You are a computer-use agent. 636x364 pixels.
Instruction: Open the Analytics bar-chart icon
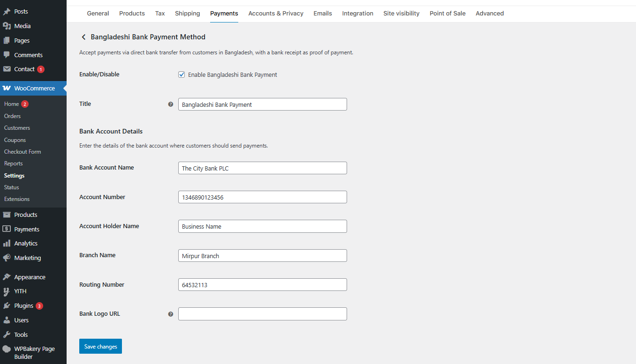coord(7,243)
